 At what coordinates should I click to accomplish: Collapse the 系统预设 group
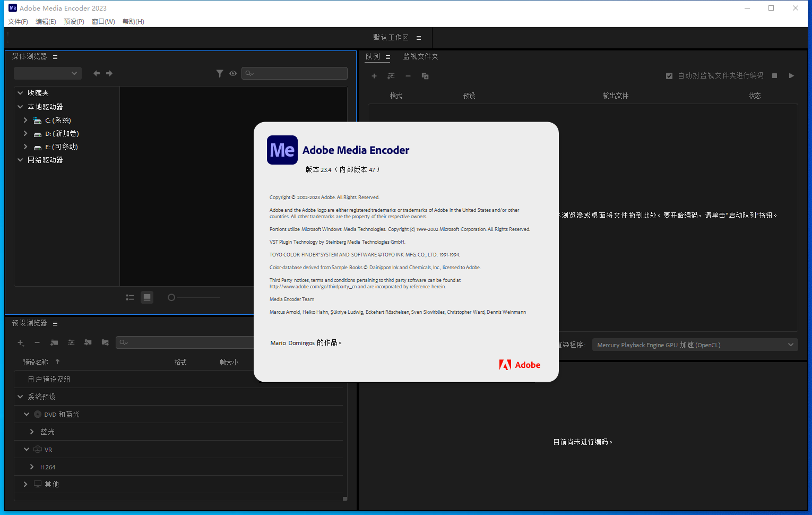tap(20, 397)
